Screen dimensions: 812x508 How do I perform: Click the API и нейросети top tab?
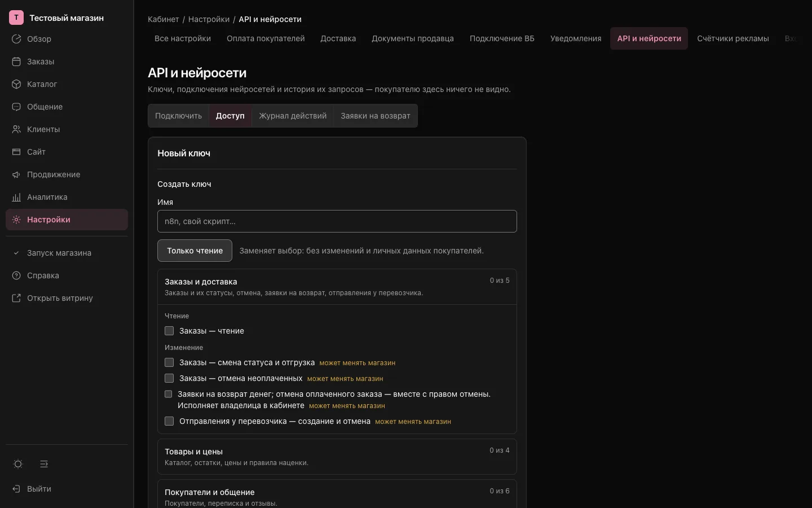tap(649, 38)
